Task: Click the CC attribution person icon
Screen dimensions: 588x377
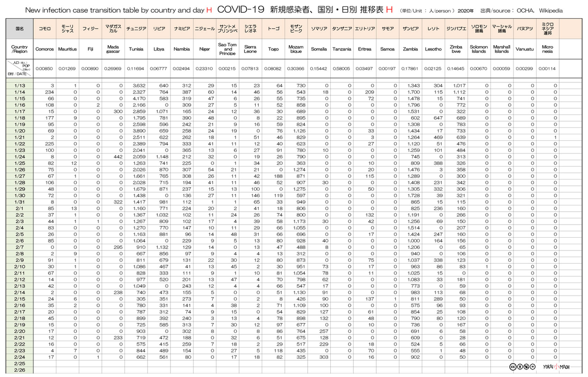Action: point(519,367)
